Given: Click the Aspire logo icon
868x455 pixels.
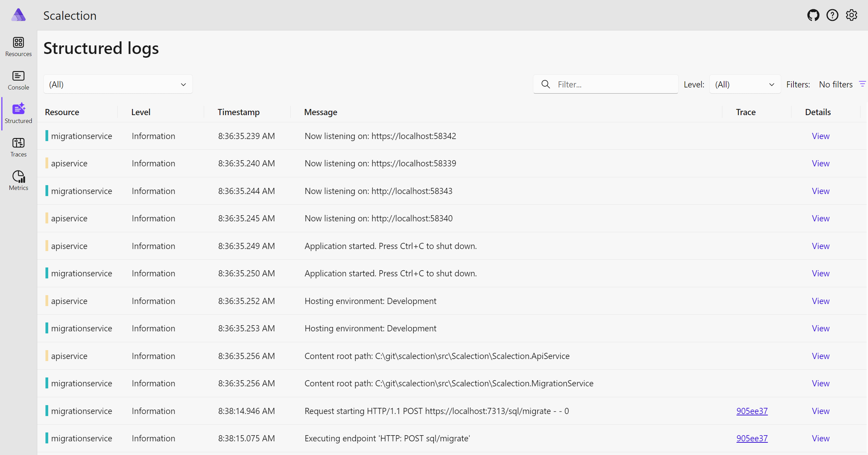Looking at the screenshot, I should (18, 15).
